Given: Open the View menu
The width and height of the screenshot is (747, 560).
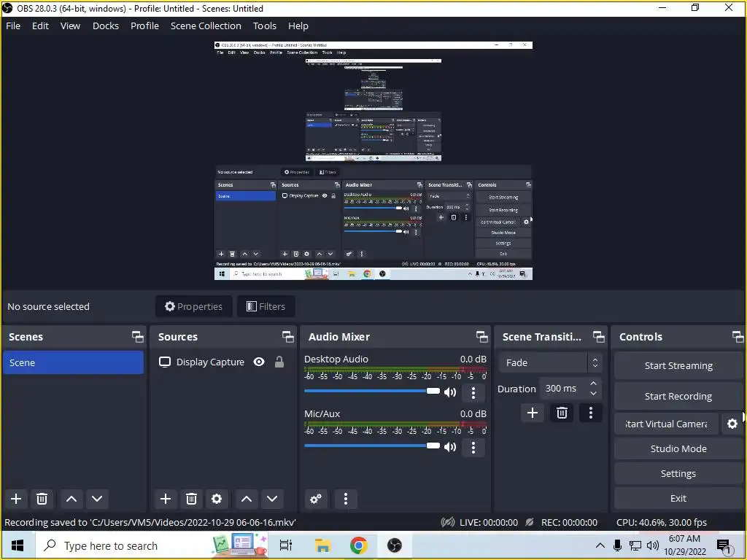Looking at the screenshot, I should point(70,26).
